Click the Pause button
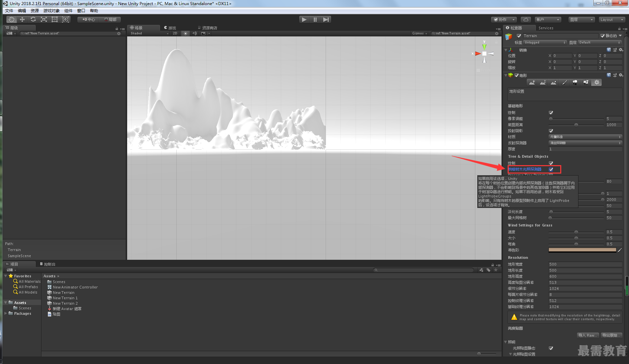The height and width of the screenshot is (364, 629). [x=315, y=20]
